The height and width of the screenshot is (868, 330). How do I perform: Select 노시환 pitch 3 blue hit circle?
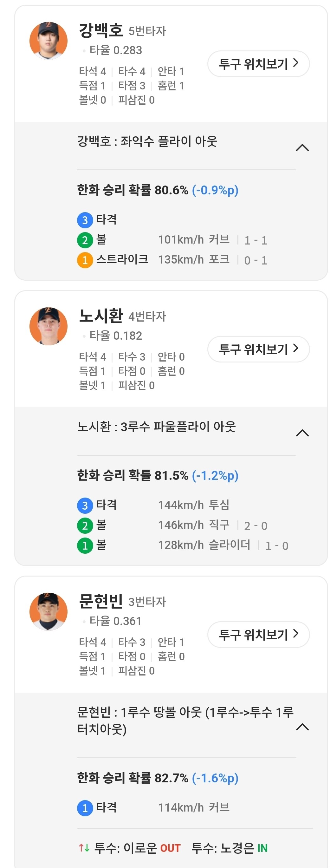[x=85, y=506]
